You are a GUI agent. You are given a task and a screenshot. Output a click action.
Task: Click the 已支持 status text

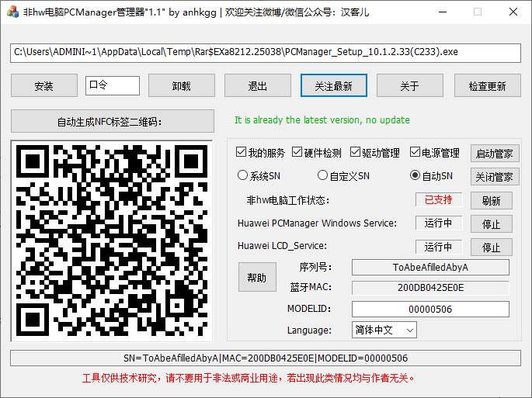coord(439,199)
